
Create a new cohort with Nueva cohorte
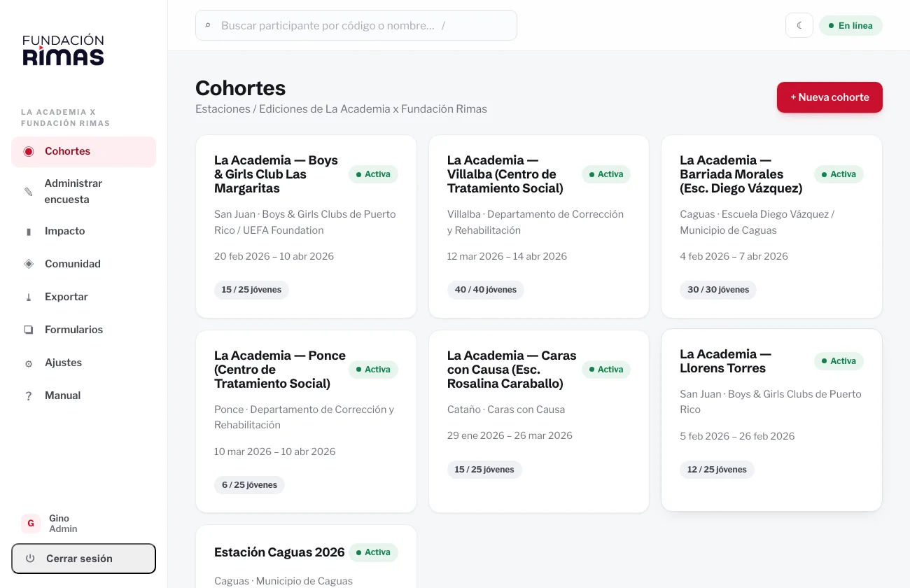click(x=829, y=97)
